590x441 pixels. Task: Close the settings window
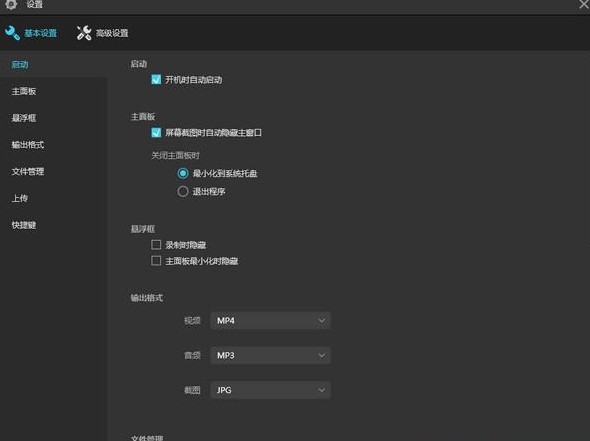click(584, 4)
